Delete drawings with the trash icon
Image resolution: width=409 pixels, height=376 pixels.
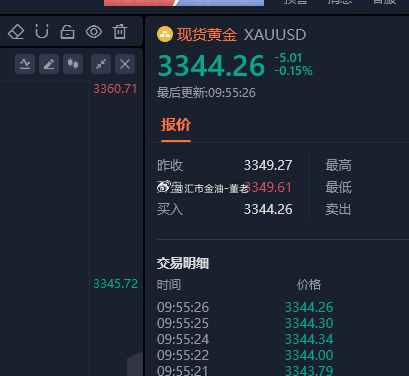120,32
